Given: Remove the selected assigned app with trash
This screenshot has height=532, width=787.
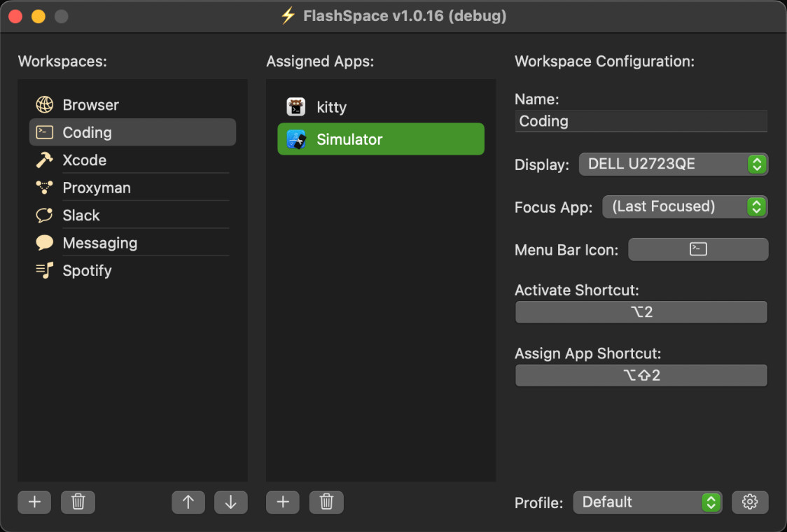Looking at the screenshot, I should pyautogui.click(x=326, y=502).
